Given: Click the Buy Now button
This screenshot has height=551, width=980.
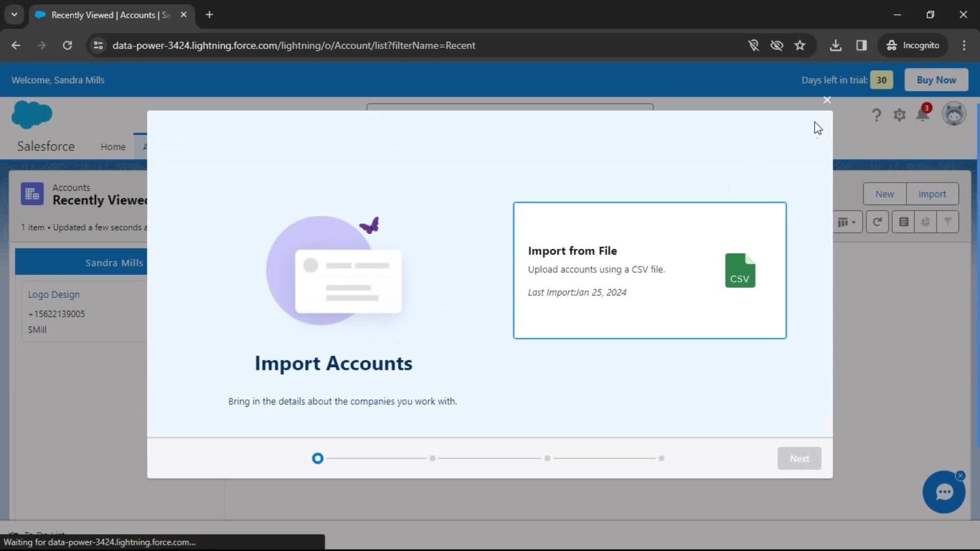Looking at the screenshot, I should [936, 80].
